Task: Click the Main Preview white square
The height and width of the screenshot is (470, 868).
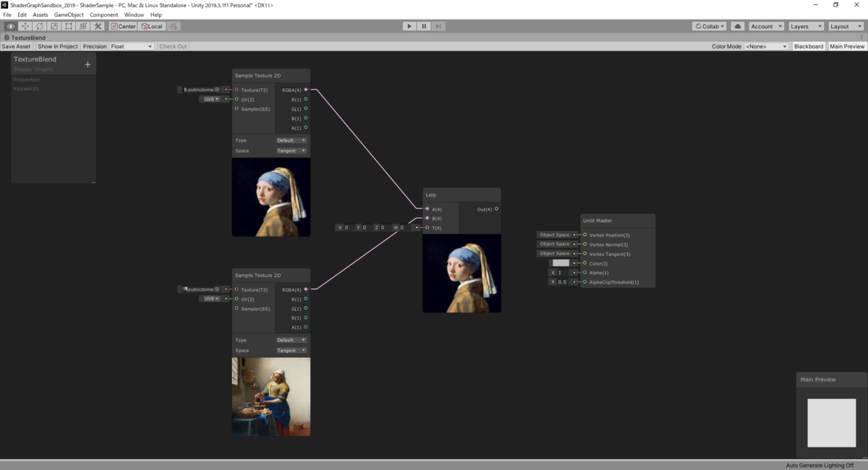Action: (x=832, y=423)
